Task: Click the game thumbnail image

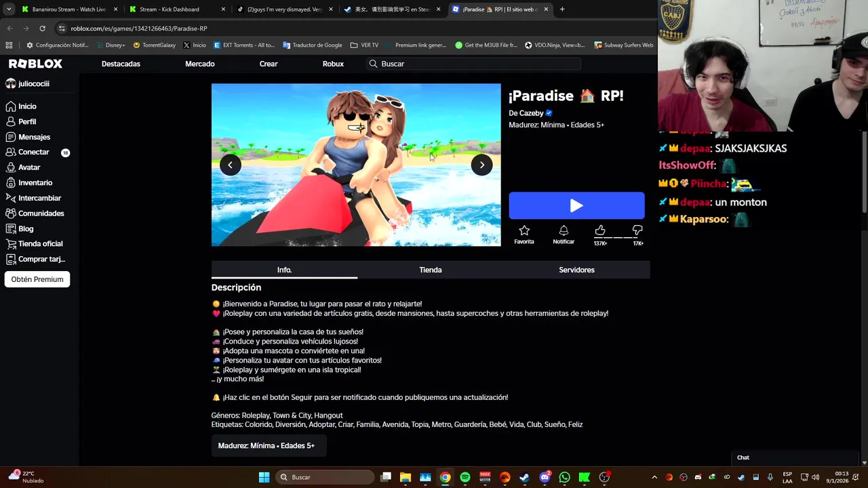Action: tap(356, 165)
